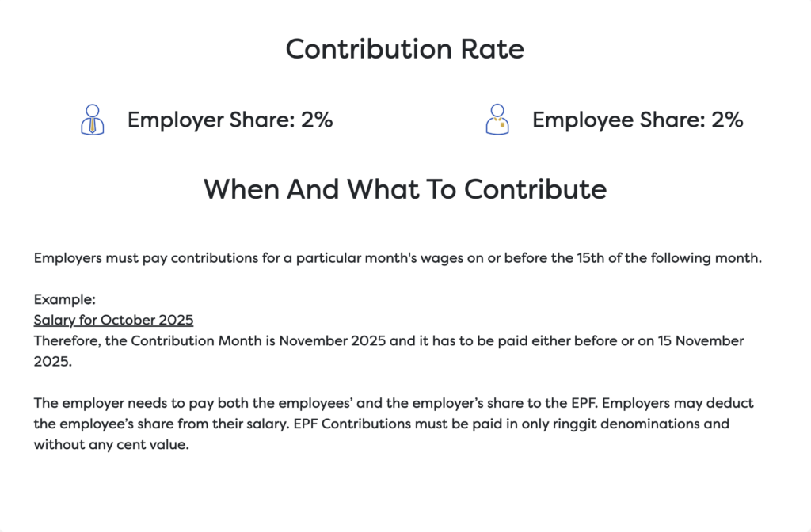Click the 2% value beside Employee Share
Image resolution: width=811 pixels, height=532 pixels.
727,120
